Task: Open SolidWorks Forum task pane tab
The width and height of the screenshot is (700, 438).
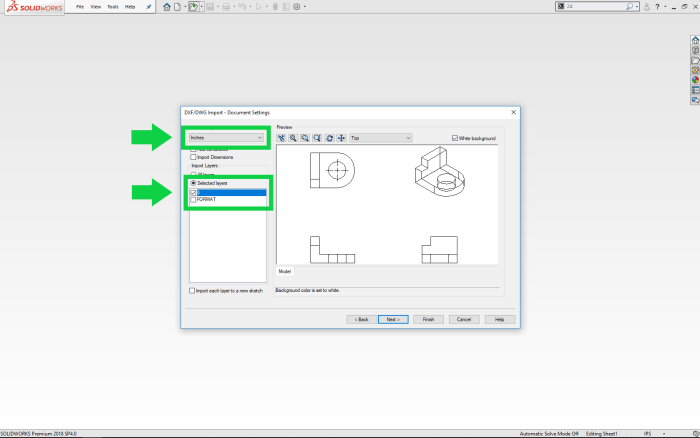Action: point(695,100)
